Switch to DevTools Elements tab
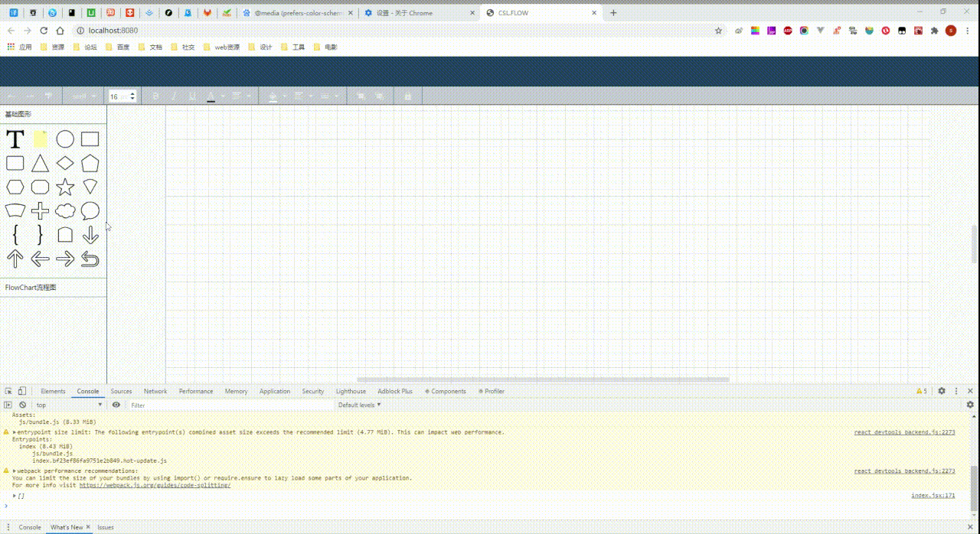The image size is (980, 534). point(53,391)
